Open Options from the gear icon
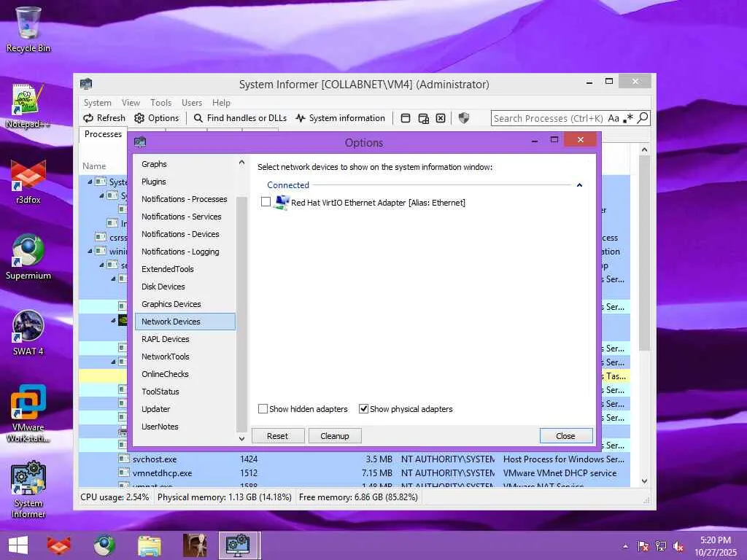This screenshot has width=747, height=560. 139,118
